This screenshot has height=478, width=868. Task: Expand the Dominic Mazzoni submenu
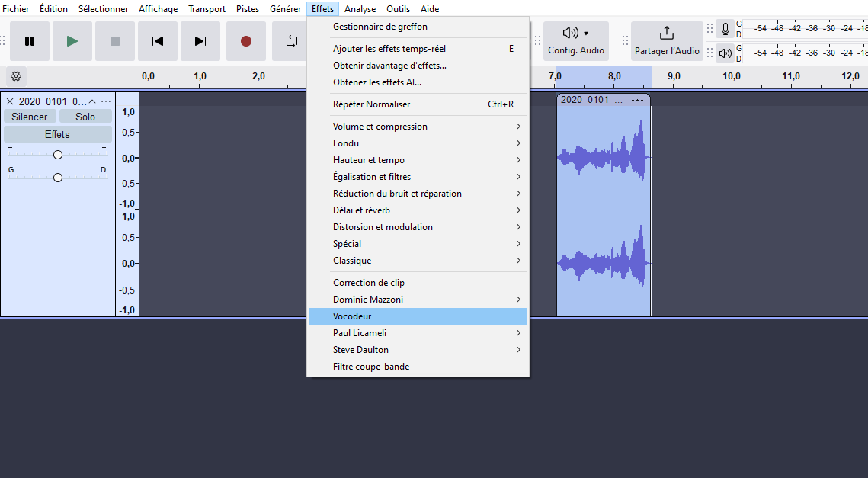point(418,300)
